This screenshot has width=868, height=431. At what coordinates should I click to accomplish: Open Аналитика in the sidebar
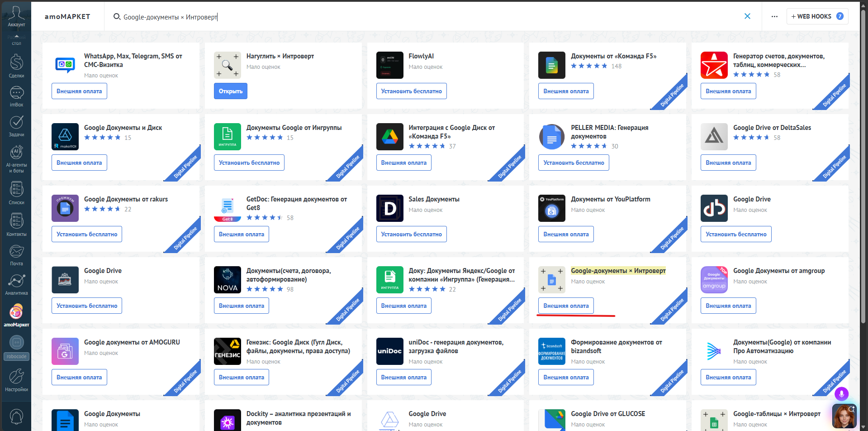pos(16,284)
